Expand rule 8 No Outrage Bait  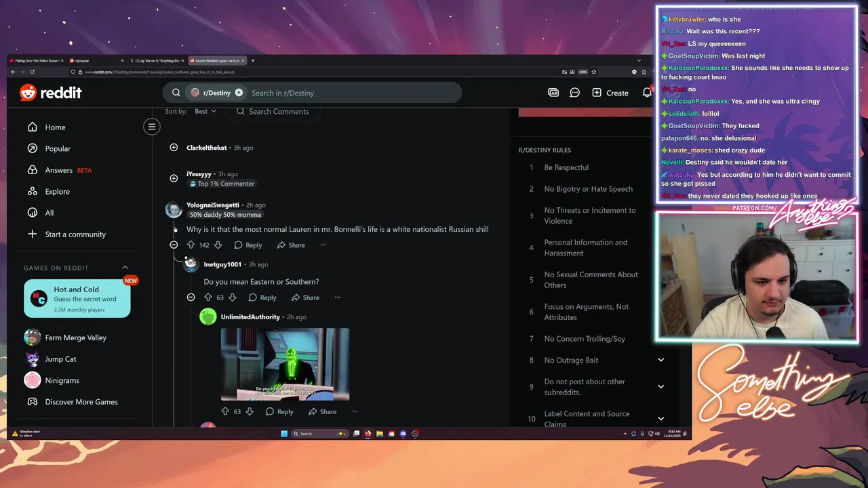[x=661, y=360]
